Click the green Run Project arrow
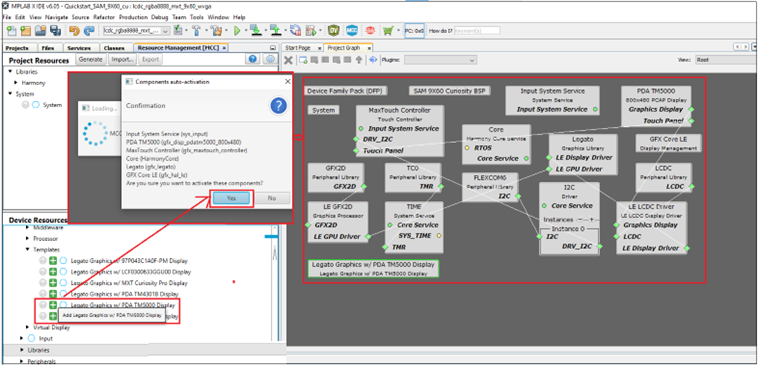The width and height of the screenshot is (758, 367). [237, 30]
